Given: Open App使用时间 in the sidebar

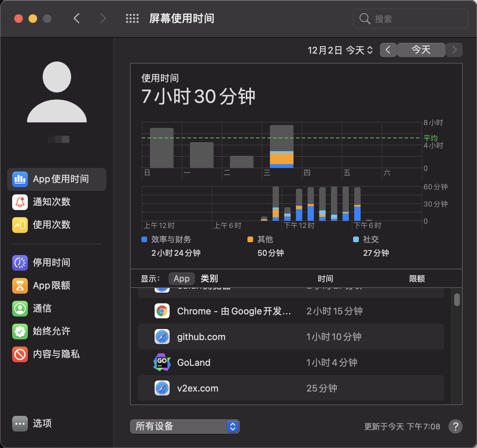Looking at the screenshot, I should 57,179.
